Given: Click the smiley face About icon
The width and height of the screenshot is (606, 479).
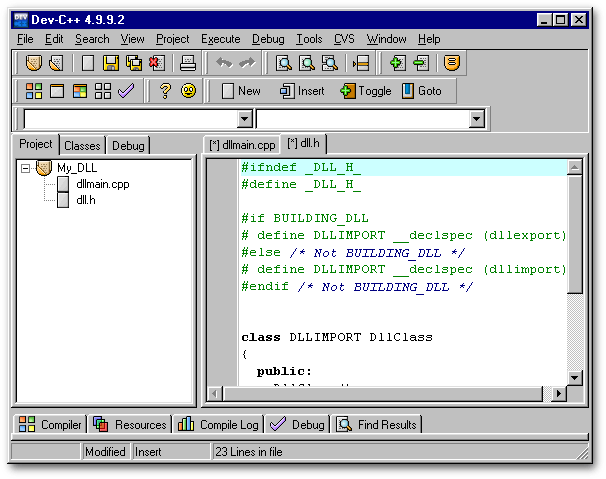Looking at the screenshot, I should pos(188,91).
